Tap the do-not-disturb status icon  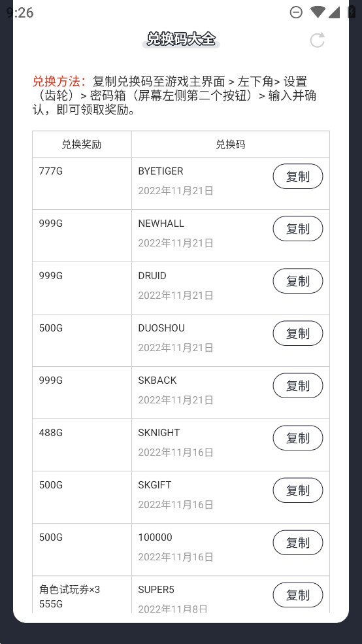click(x=296, y=12)
